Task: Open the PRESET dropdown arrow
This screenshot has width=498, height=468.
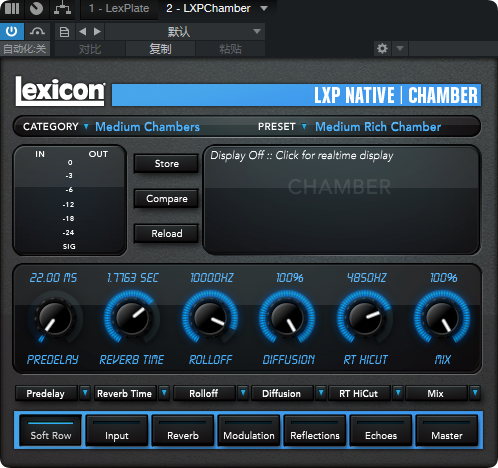Action: point(304,126)
